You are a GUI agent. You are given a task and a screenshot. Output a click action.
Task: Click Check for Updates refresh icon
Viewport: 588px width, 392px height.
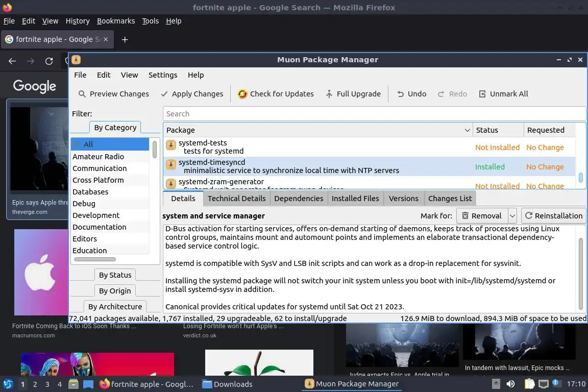(x=242, y=94)
